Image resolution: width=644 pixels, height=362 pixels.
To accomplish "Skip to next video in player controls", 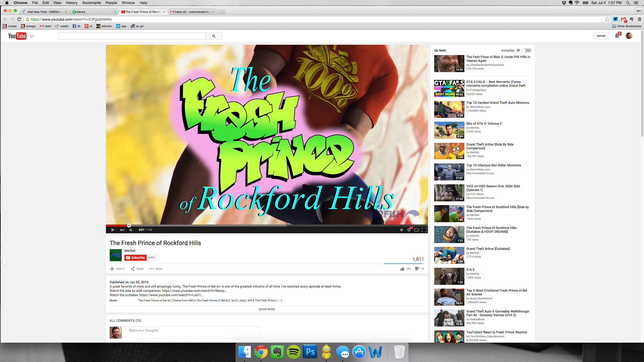I will (122, 230).
